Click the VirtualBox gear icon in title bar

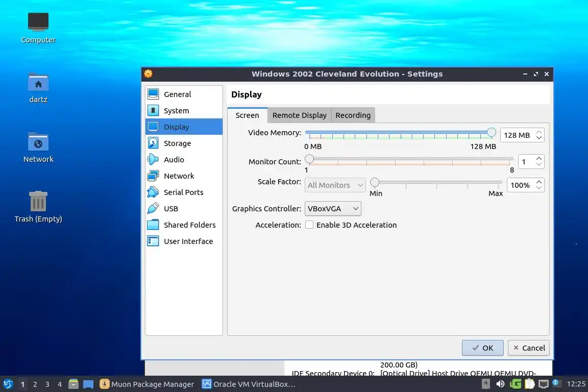[x=149, y=73]
